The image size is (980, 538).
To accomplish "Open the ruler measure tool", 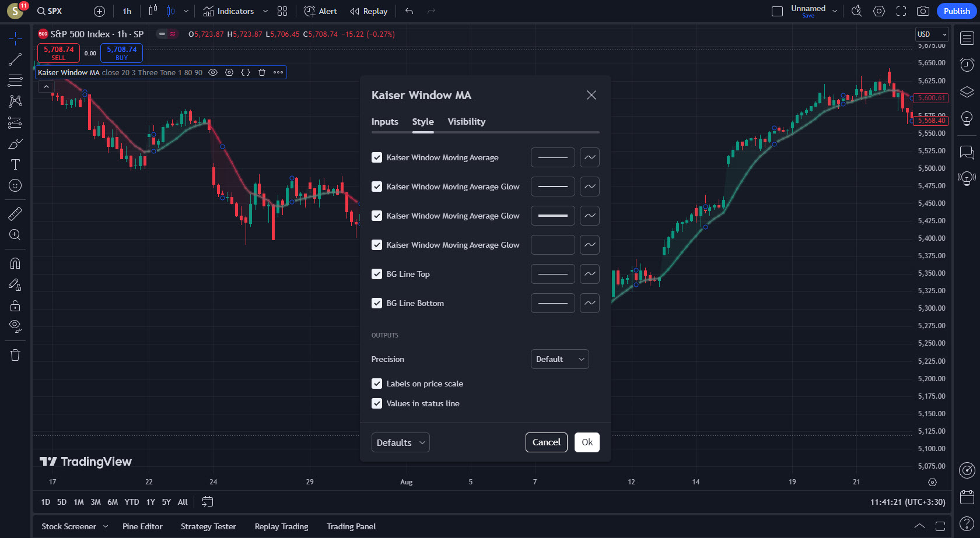I will pos(15,214).
